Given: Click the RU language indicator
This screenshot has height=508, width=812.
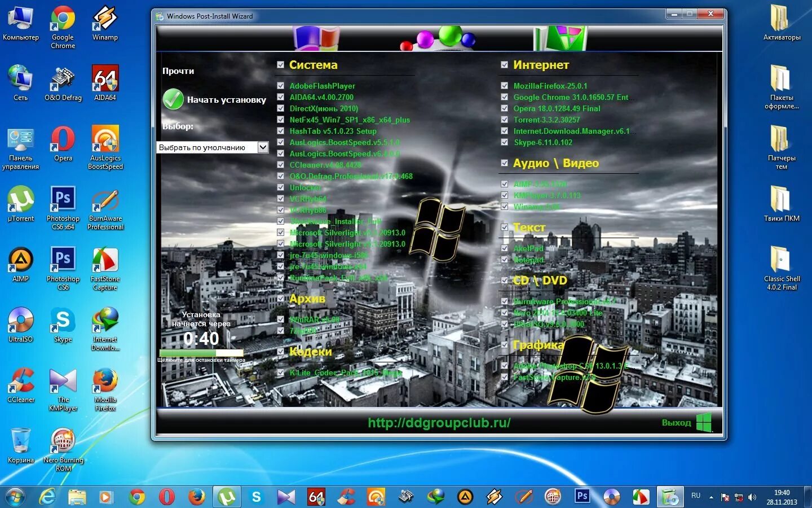Looking at the screenshot, I should coord(696,496).
